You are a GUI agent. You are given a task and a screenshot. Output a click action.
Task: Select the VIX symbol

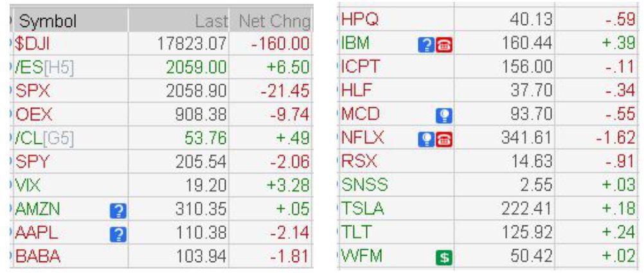pos(28,186)
